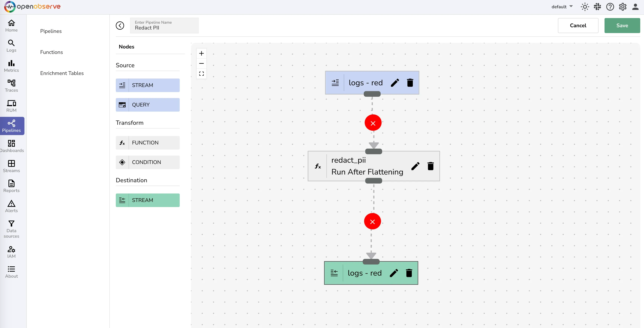Screen dimensions: 644x328
Task: Fit the pipeline view to screen
Action: (x=202, y=73)
